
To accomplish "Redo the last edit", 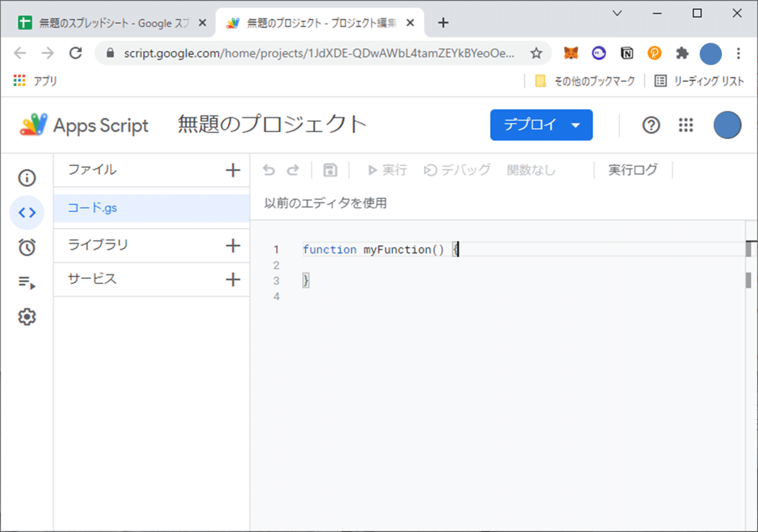I will point(293,170).
